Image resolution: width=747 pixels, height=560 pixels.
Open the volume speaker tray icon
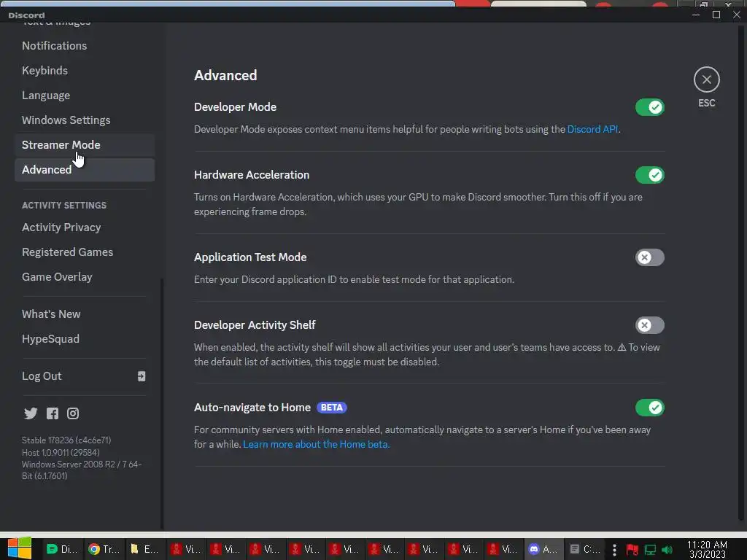[x=667, y=550]
